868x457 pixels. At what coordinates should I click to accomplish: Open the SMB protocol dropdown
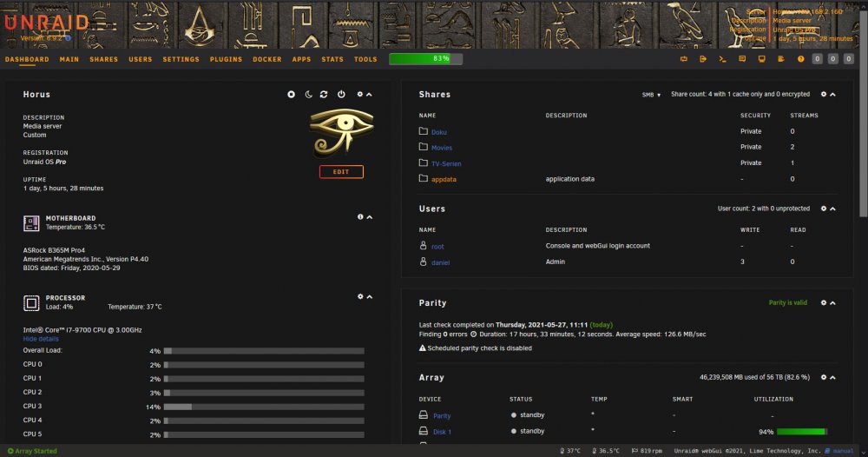[651, 95]
